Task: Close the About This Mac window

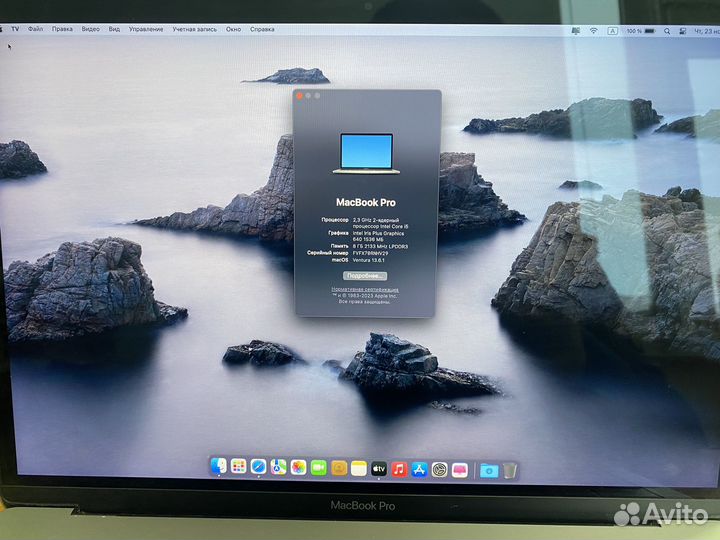Action: [x=299, y=96]
